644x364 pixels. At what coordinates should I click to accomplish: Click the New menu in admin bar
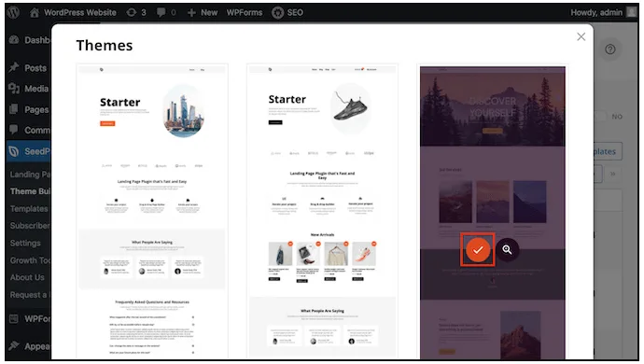click(x=203, y=12)
